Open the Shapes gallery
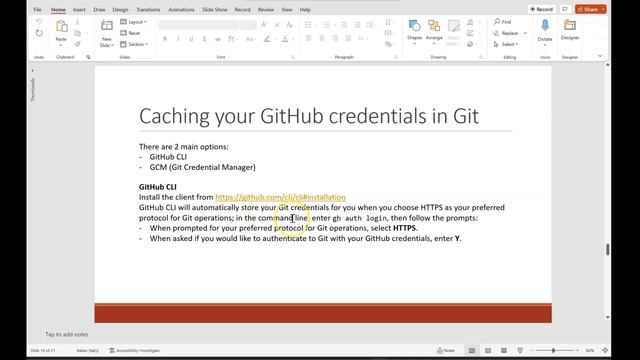640x360 pixels. 414,30
